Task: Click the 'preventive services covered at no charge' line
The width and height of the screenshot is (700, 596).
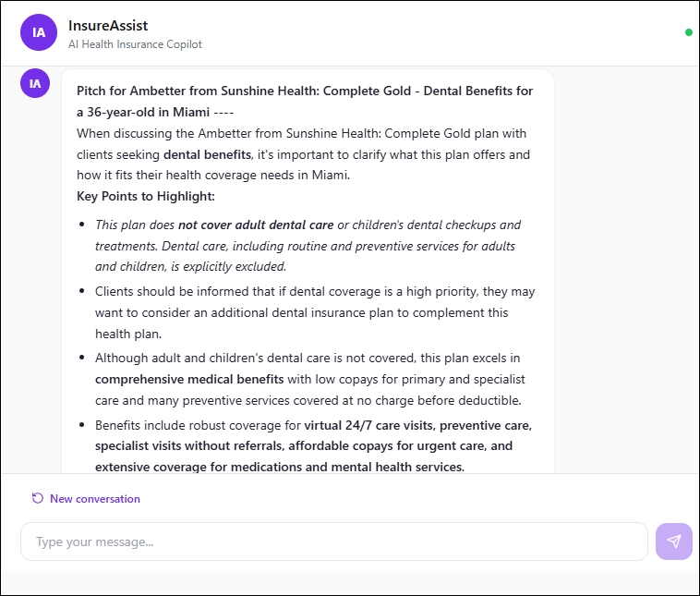Action: click(x=308, y=400)
